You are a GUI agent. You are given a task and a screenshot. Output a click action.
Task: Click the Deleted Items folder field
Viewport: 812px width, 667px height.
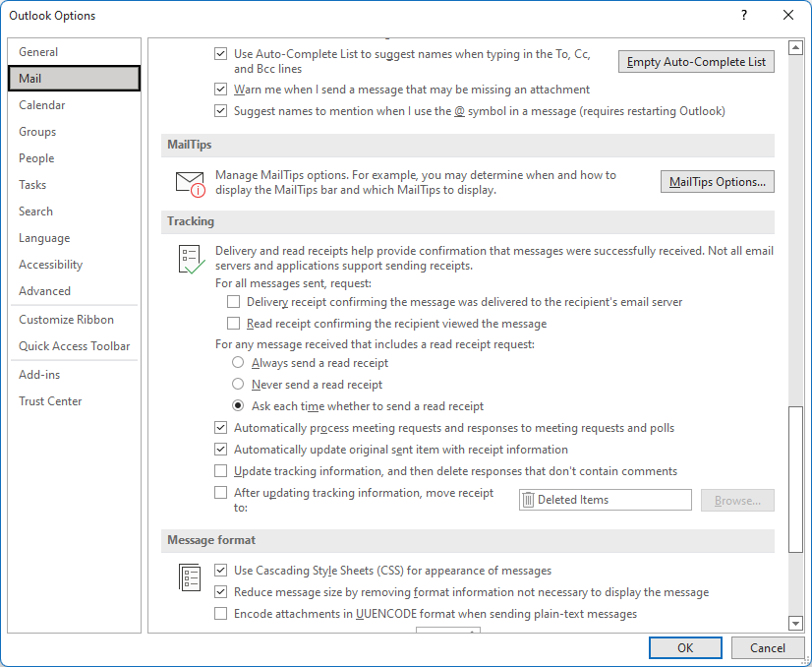[x=605, y=500]
